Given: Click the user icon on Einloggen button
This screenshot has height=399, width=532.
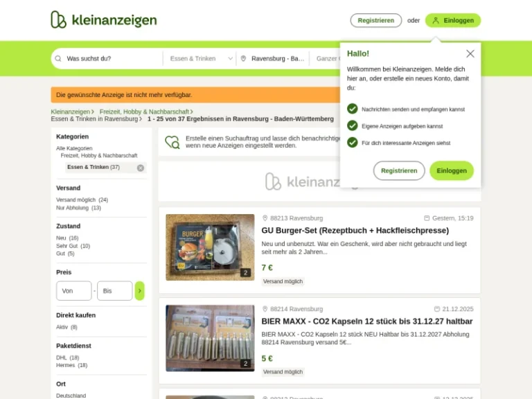Looking at the screenshot, I should 436,20.
